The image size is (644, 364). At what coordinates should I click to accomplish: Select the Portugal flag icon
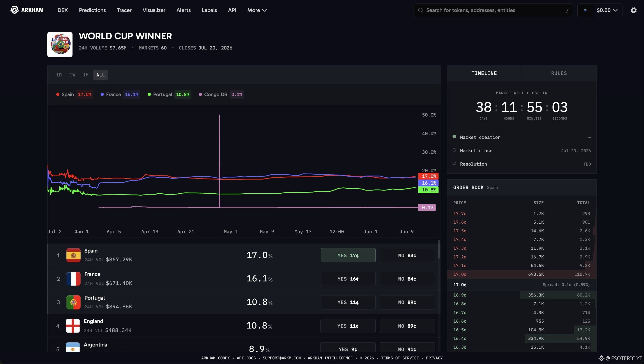[74, 302]
